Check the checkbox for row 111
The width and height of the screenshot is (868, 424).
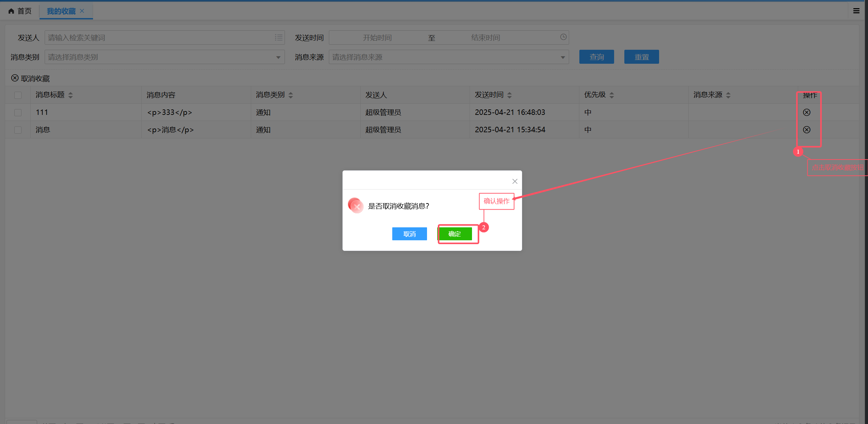tap(18, 112)
